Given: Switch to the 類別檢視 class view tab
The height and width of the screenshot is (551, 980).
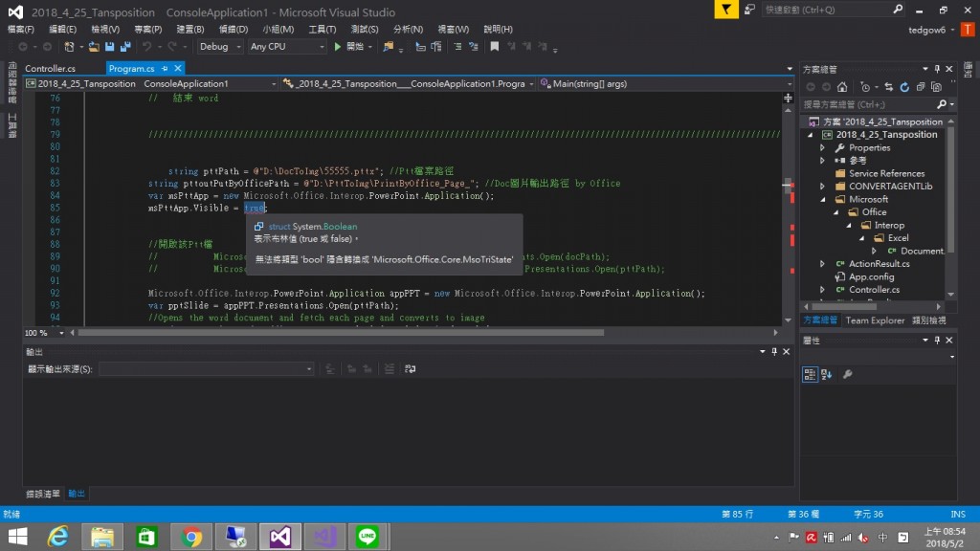Looking at the screenshot, I should click(928, 320).
